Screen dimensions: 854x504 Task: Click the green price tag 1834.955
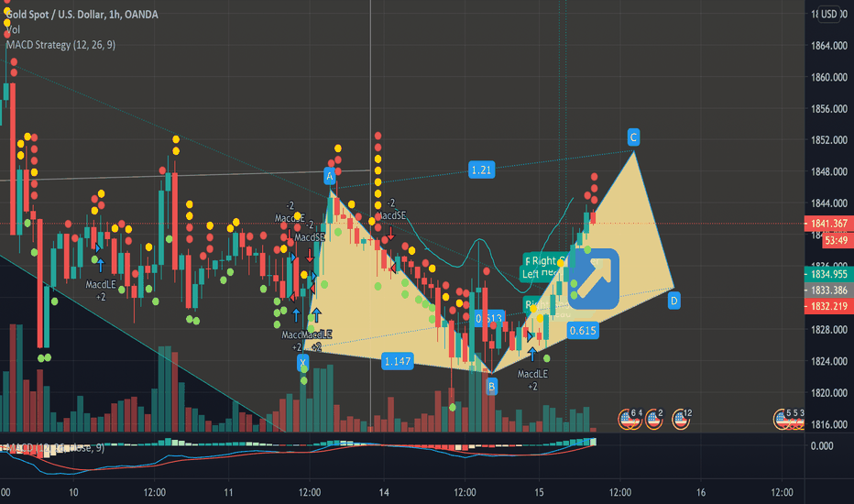click(x=829, y=274)
